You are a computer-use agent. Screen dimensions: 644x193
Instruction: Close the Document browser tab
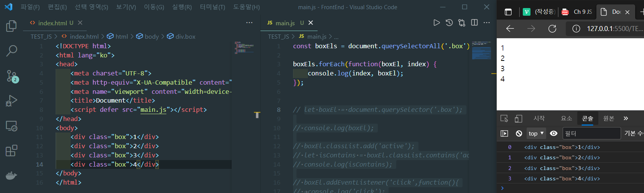[x=627, y=12]
